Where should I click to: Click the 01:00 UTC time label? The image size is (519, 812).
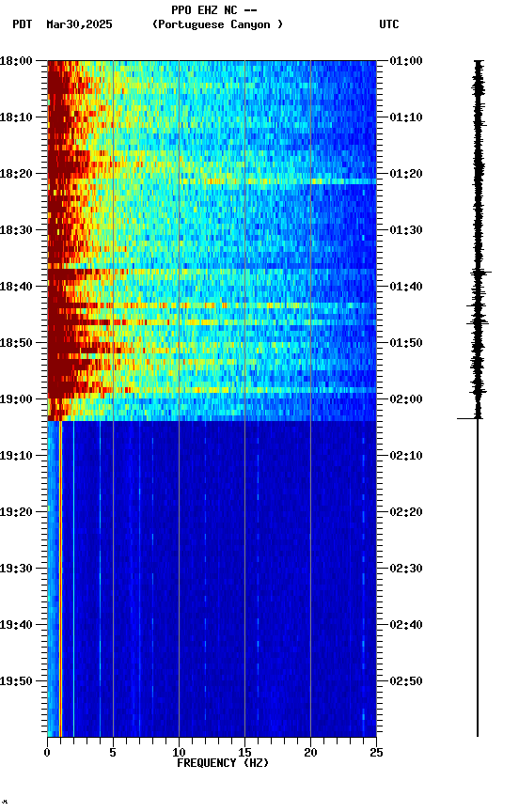click(406, 60)
